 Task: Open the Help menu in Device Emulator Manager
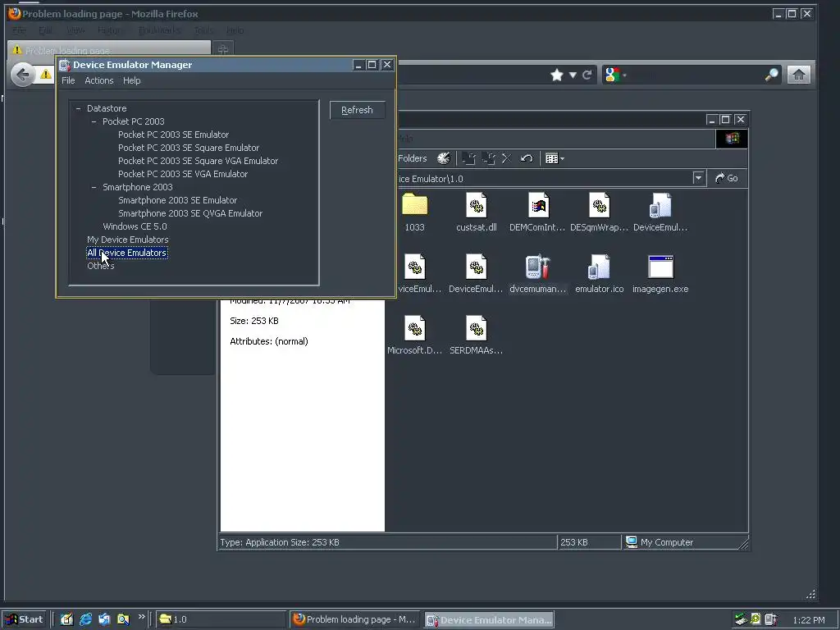(132, 80)
